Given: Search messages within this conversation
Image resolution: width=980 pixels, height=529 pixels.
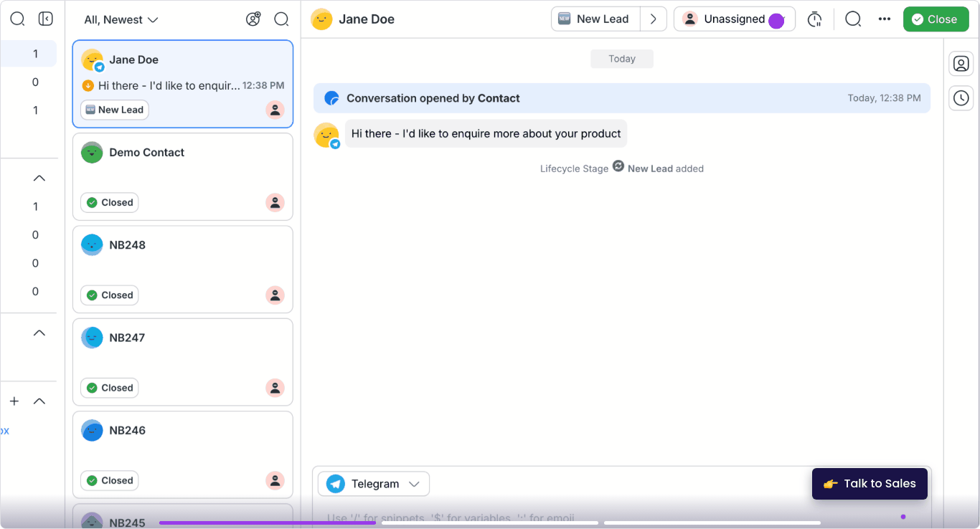Looking at the screenshot, I should [x=853, y=19].
